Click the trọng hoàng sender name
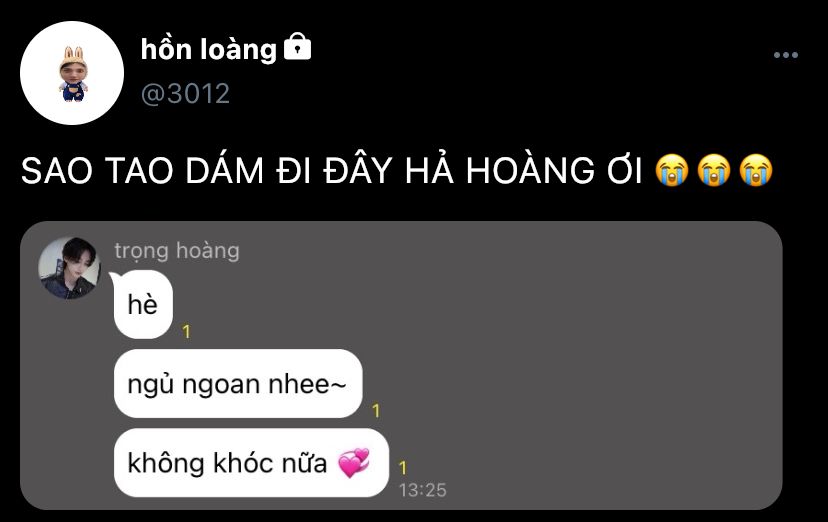This screenshot has width=828, height=522. tap(177, 251)
